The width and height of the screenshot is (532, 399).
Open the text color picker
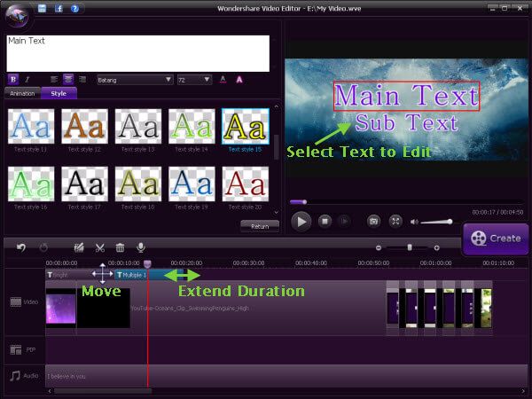tap(223, 80)
